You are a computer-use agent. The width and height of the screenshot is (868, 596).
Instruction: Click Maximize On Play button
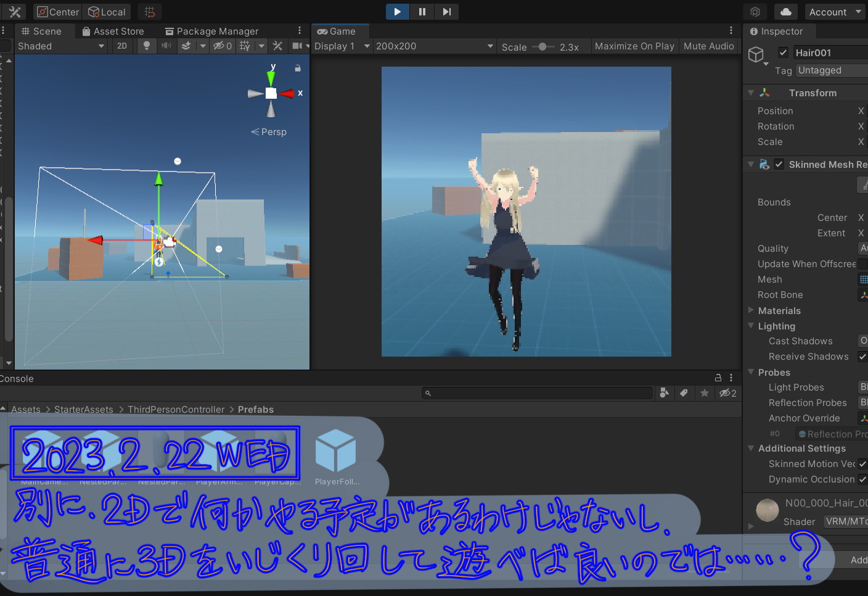pos(634,46)
